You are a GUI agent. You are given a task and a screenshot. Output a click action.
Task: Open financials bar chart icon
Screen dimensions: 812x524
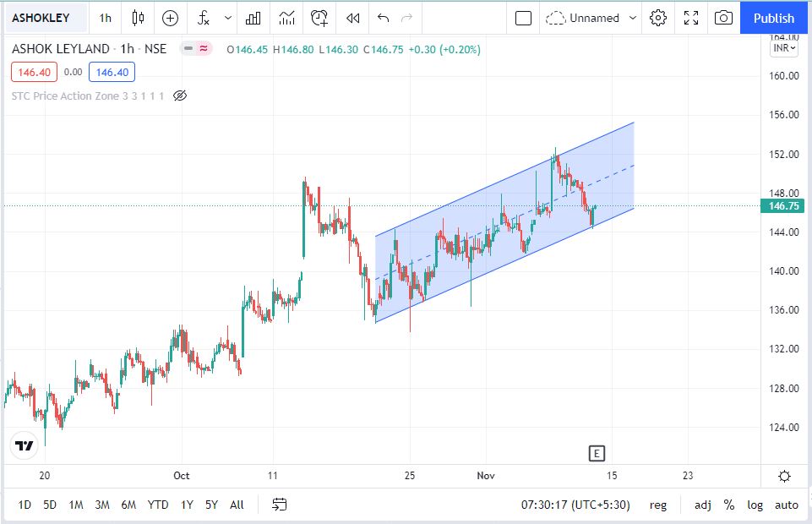(x=253, y=18)
